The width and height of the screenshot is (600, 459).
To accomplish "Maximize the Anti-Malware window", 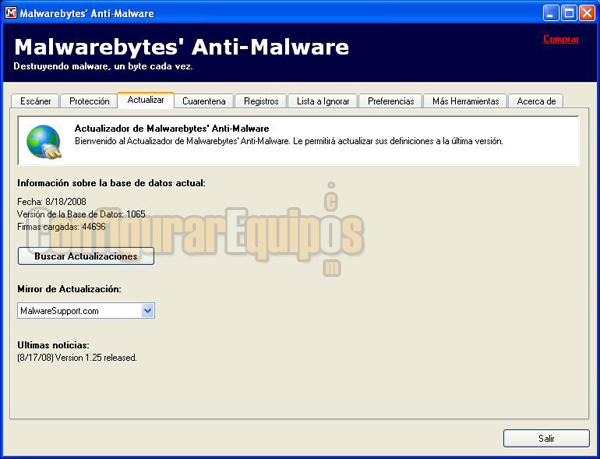I will (569, 13).
